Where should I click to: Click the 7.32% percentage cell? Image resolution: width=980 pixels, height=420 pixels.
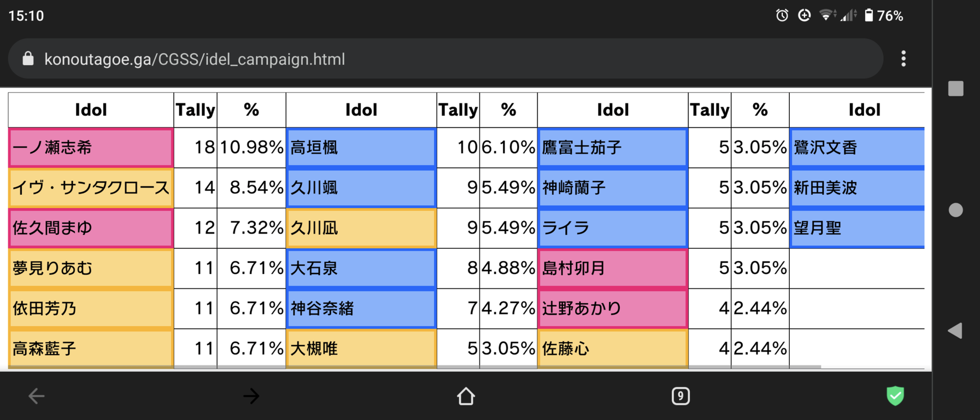pyautogui.click(x=251, y=228)
